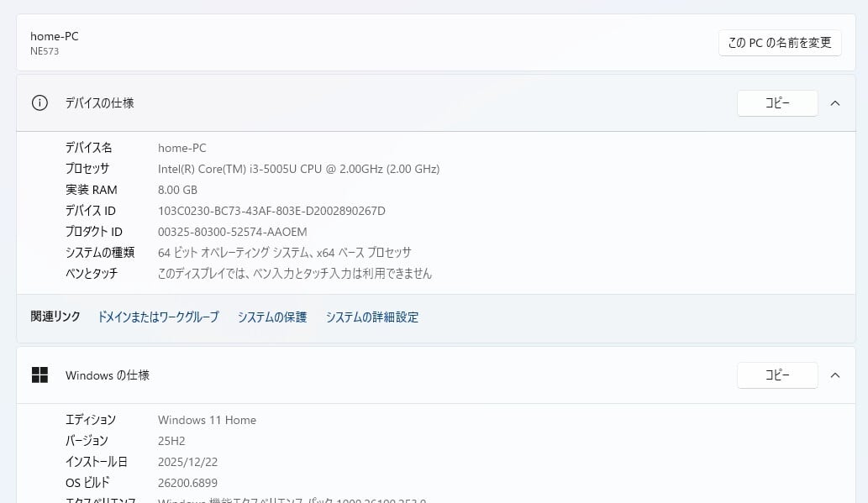Select the install date 2025/12/22
This screenshot has width=868, height=503.
(187, 462)
